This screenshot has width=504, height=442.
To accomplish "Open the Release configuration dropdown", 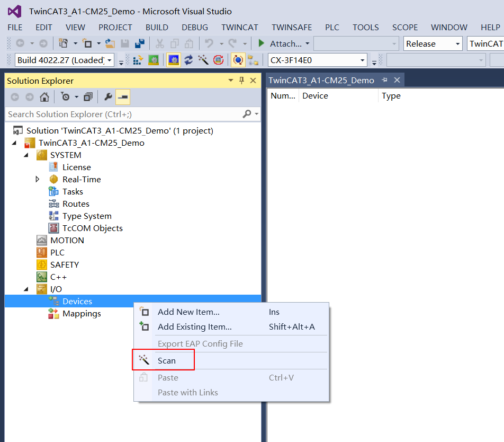I will pyautogui.click(x=457, y=44).
